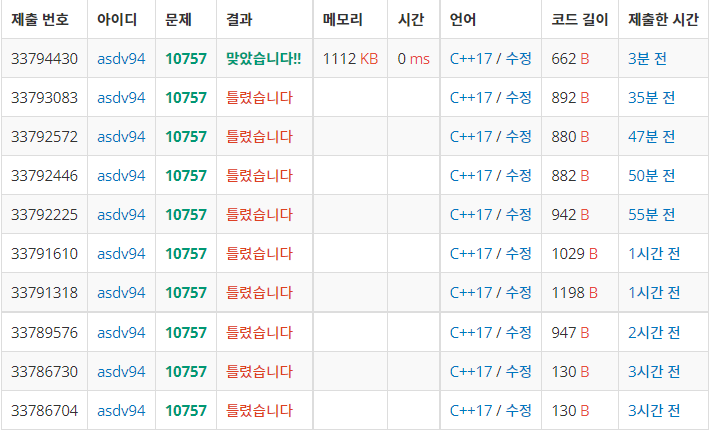Click 수정 for submission 33793083

(518, 98)
